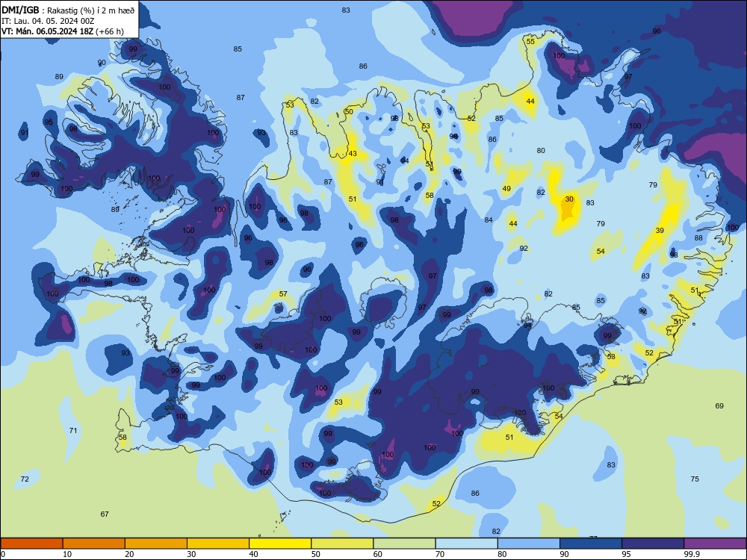747x560 pixels.
Task: Click the value 88 near the east coast
Action: tap(698, 238)
